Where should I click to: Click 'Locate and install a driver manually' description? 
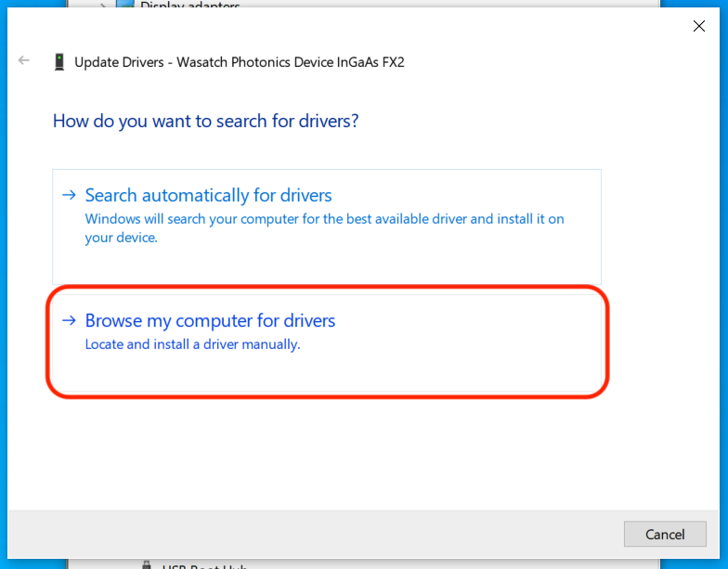[x=192, y=344]
